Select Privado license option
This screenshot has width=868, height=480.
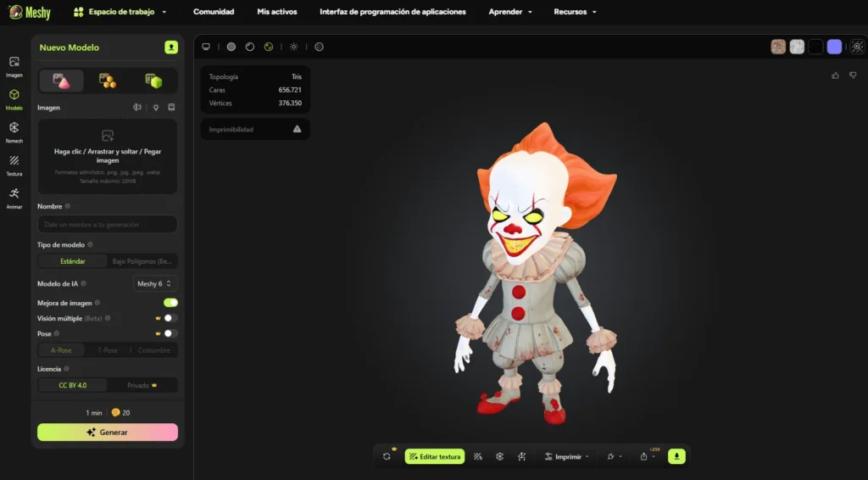click(x=142, y=385)
